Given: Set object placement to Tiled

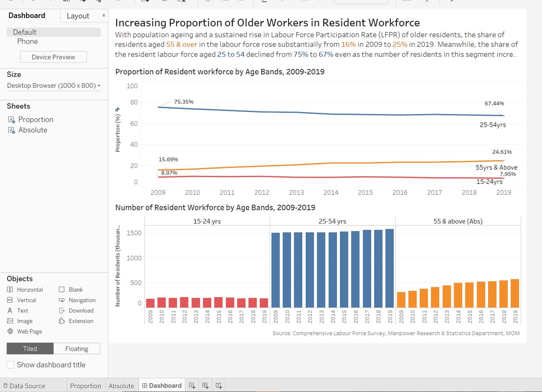Looking at the screenshot, I should point(30,348).
